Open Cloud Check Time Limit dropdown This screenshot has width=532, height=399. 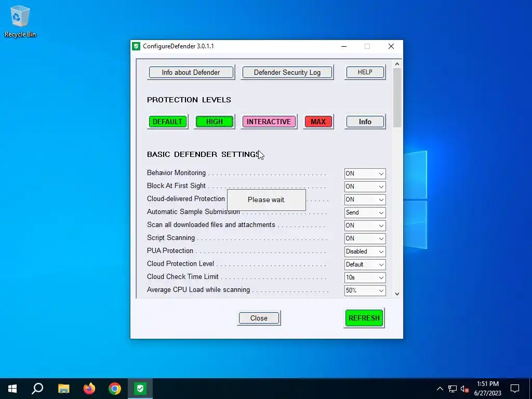[x=365, y=277]
